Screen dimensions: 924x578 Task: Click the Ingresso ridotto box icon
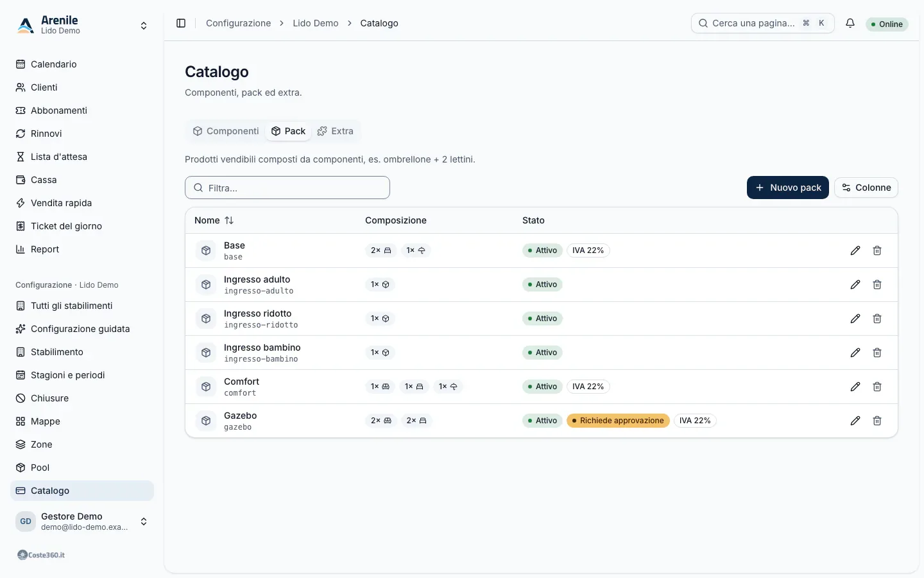(206, 319)
